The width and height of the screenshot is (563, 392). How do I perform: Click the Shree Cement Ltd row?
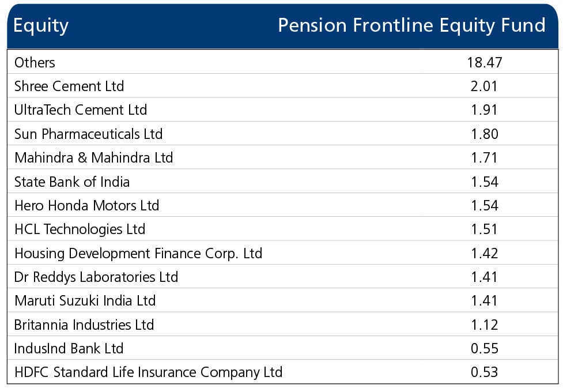[69, 86]
